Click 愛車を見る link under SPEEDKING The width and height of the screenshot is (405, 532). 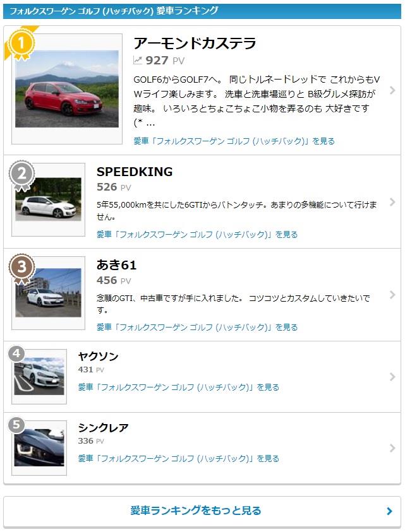point(197,235)
